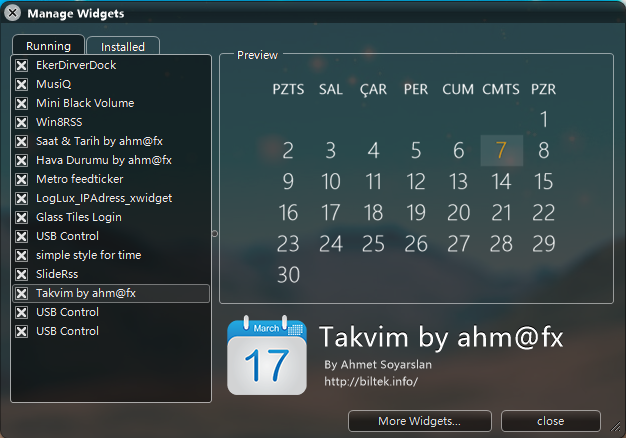Click the X box next to EkerDirverDock
Viewport: 626px width, 438px height.
(22, 65)
